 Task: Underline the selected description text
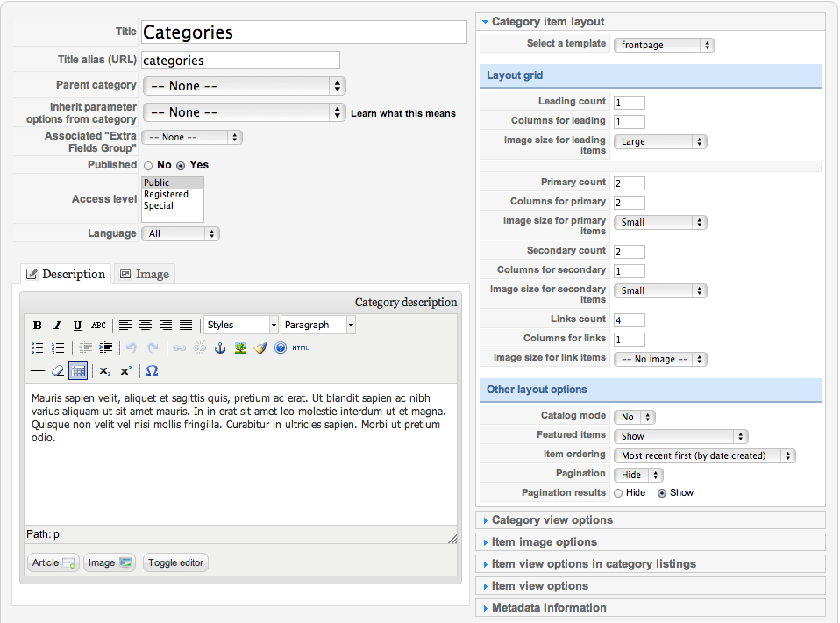click(x=78, y=325)
